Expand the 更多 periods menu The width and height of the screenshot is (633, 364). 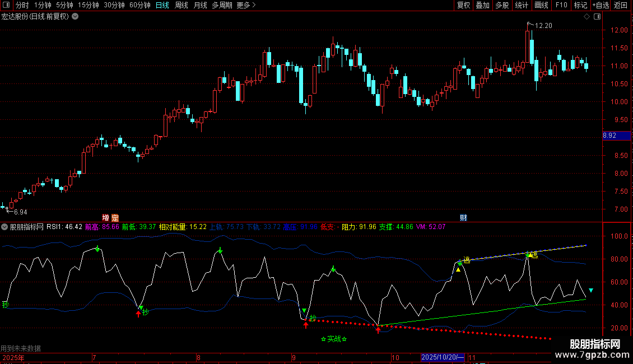246,5
